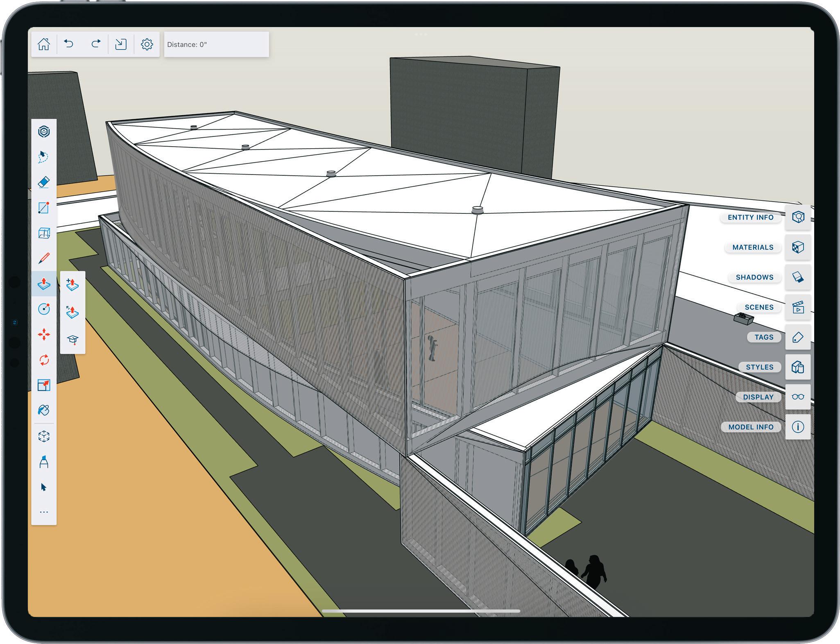
Task: Open the Scenes panel
Action: (798, 307)
